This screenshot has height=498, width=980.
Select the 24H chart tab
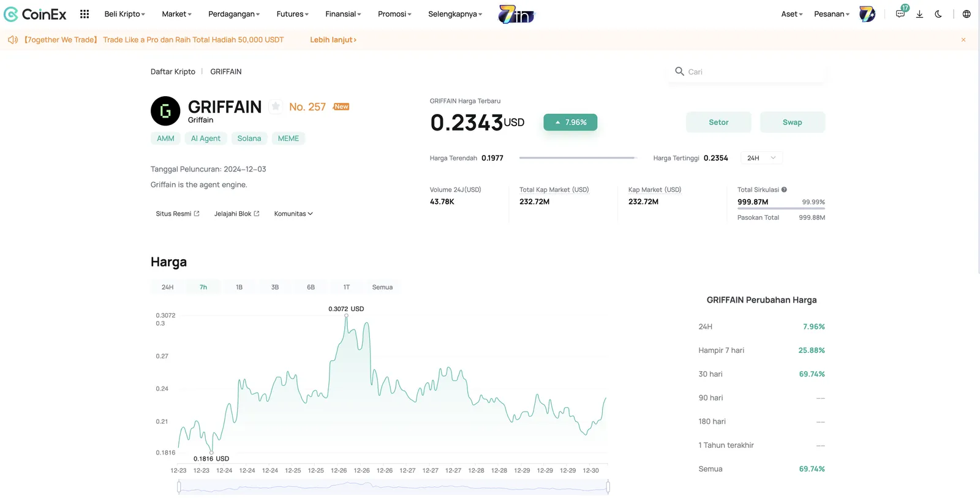[167, 287]
